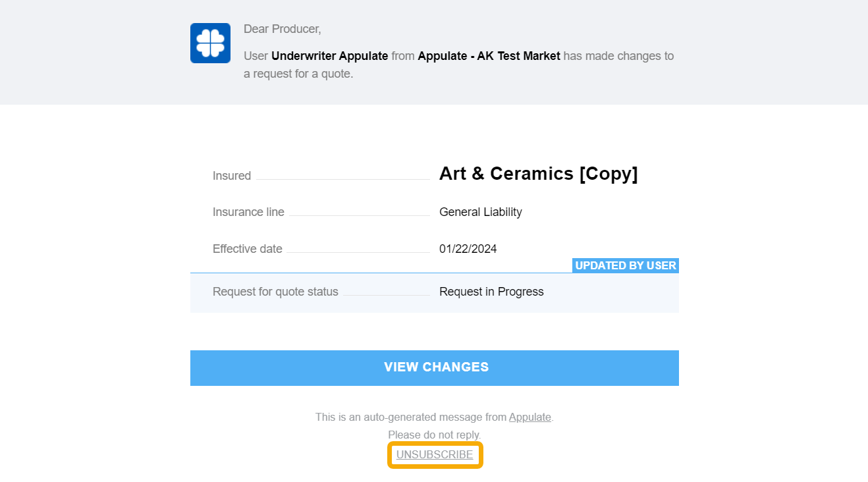Click the 'a request for a quote' text
This screenshot has height=482, width=868.
point(298,74)
